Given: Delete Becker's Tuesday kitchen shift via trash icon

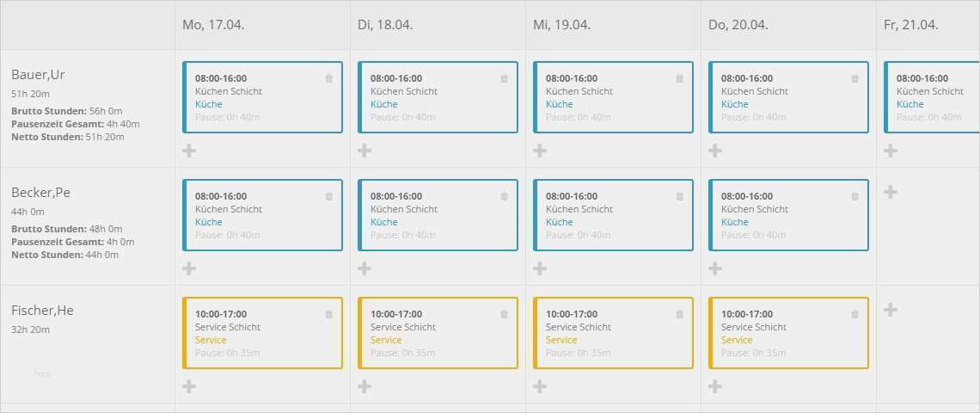Looking at the screenshot, I should tap(505, 196).
